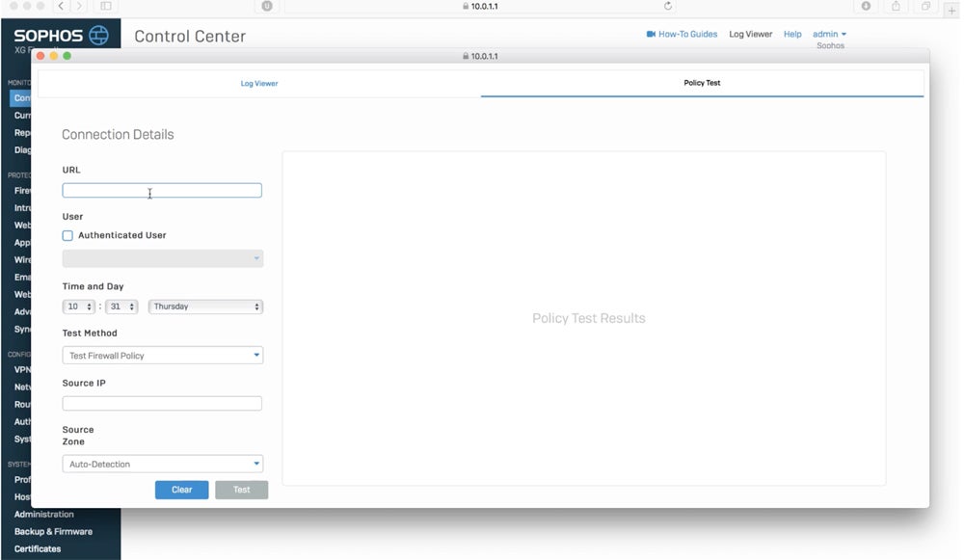Click the Safari reload page icon

668,6
